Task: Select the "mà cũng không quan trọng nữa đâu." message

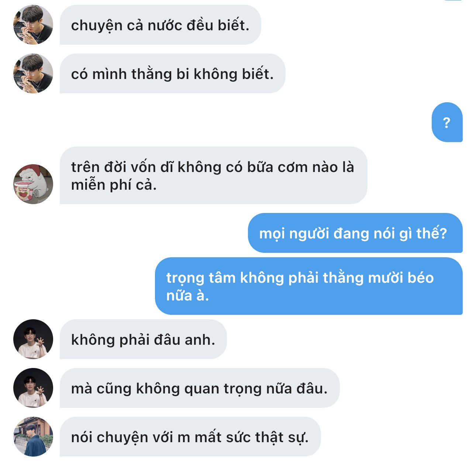Action: pyautogui.click(x=199, y=388)
